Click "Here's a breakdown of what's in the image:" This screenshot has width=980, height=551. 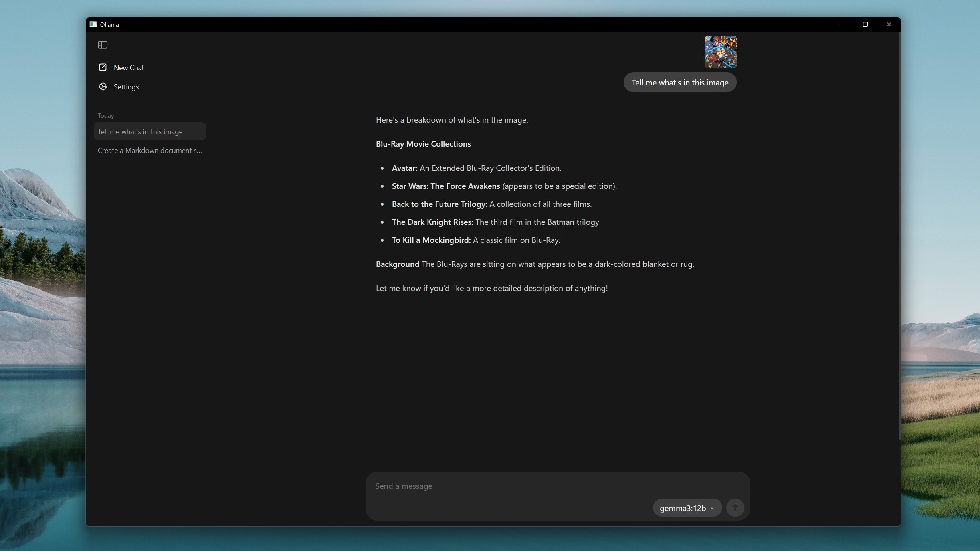[x=452, y=120]
